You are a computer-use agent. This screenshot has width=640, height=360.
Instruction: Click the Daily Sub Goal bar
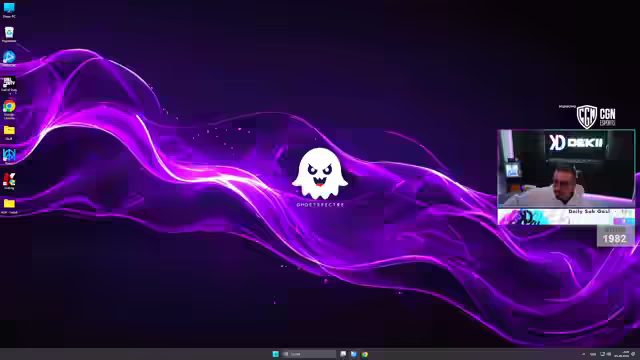(566, 216)
